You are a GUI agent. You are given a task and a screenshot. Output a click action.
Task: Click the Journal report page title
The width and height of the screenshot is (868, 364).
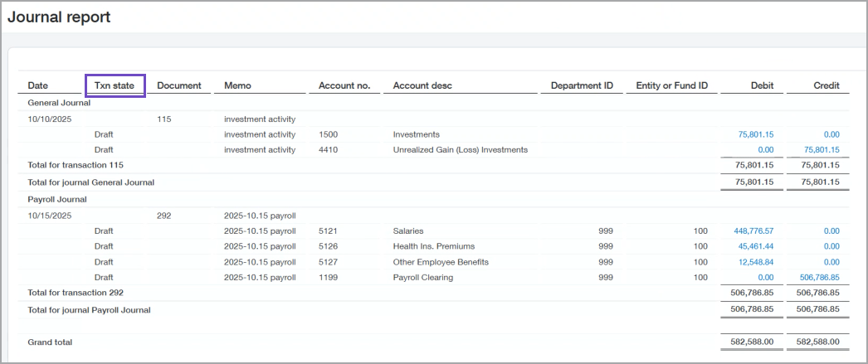[x=59, y=17]
